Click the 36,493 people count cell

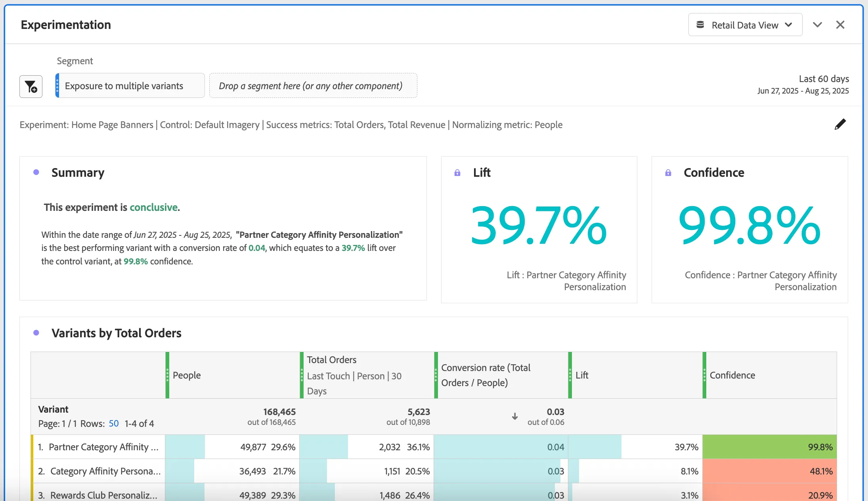232,471
